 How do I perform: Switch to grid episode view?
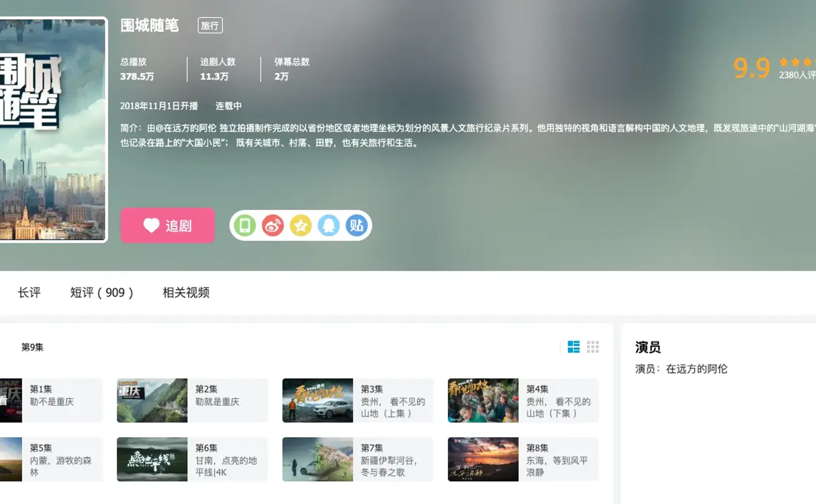(x=593, y=347)
